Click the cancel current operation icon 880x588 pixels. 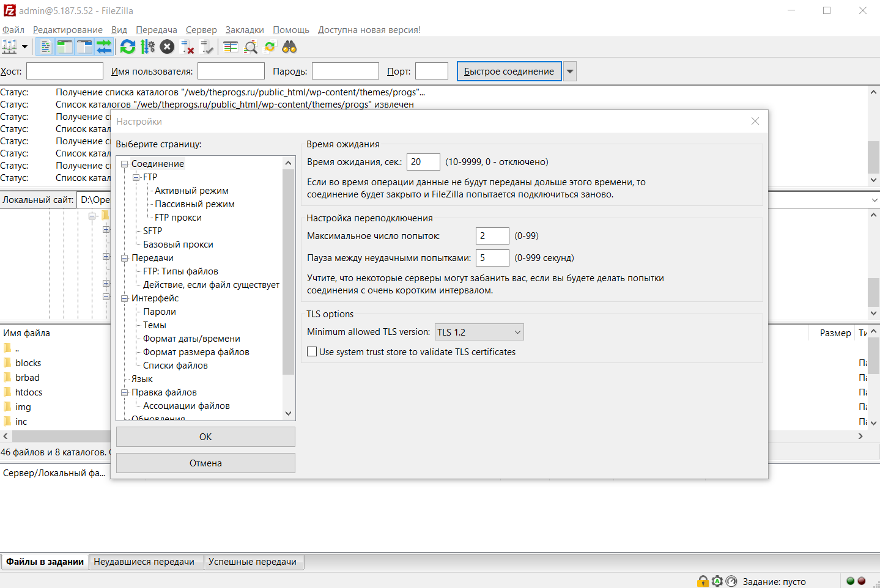pyautogui.click(x=167, y=47)
